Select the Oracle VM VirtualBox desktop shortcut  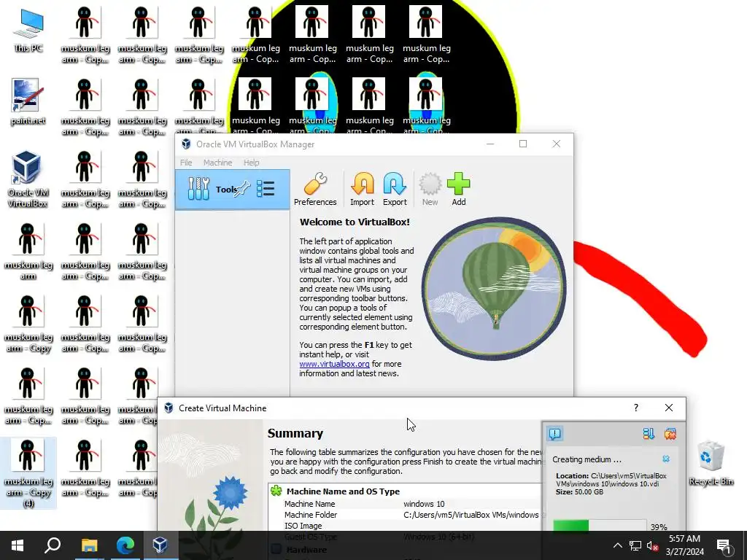coord(28,179)
